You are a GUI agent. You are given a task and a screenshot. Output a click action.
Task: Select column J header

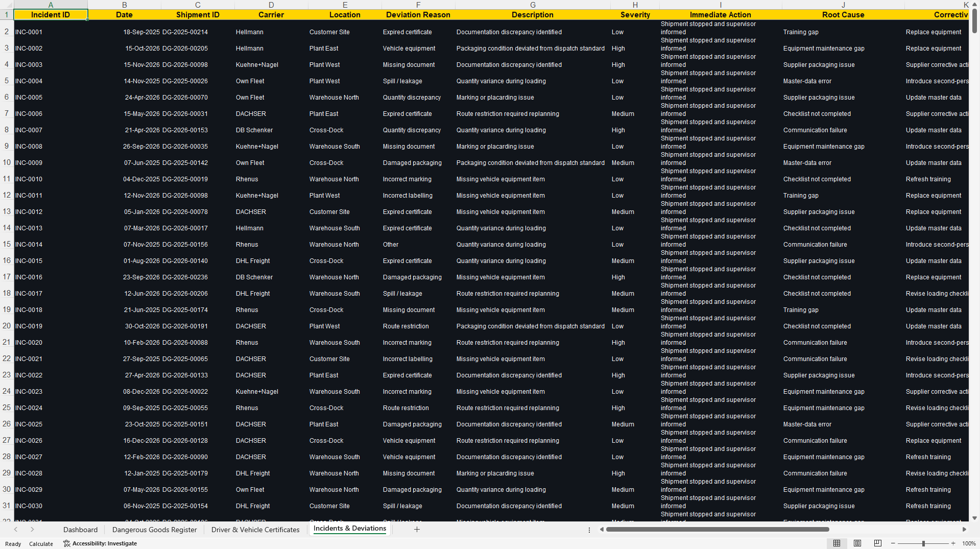[x=843, y=5]
